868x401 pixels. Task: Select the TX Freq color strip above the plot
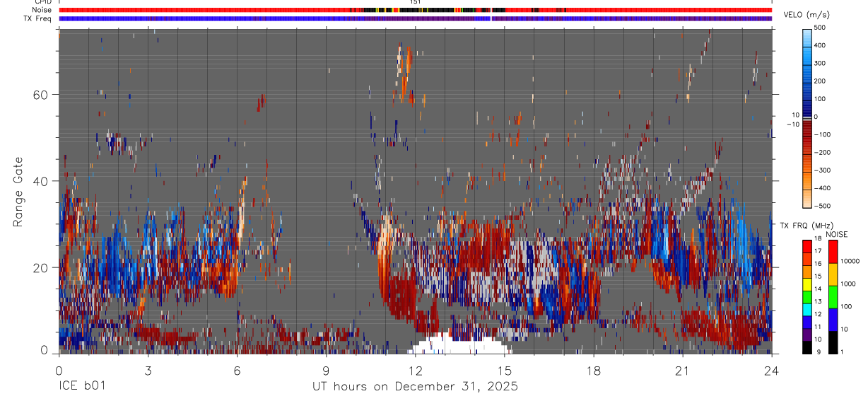point(416,18)
